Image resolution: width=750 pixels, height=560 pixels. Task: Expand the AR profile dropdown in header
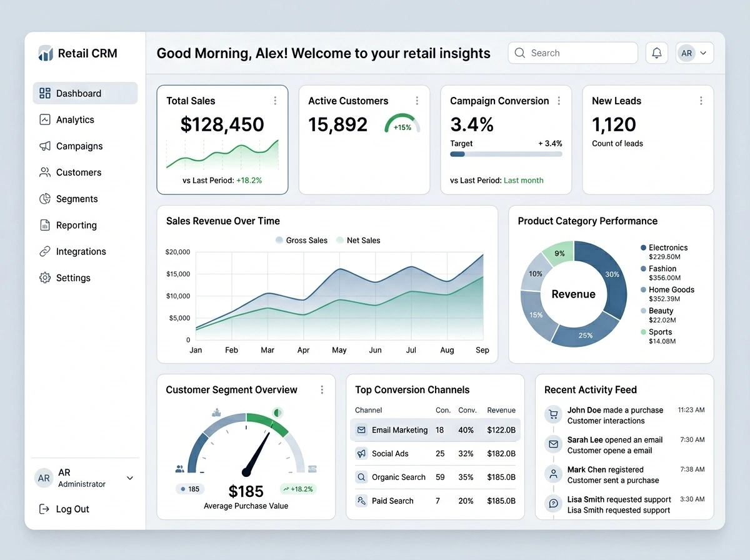(x=694, y=53)
